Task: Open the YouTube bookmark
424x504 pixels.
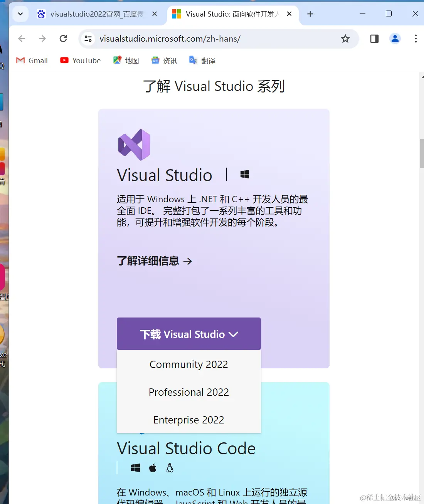Action: (80, 60)
